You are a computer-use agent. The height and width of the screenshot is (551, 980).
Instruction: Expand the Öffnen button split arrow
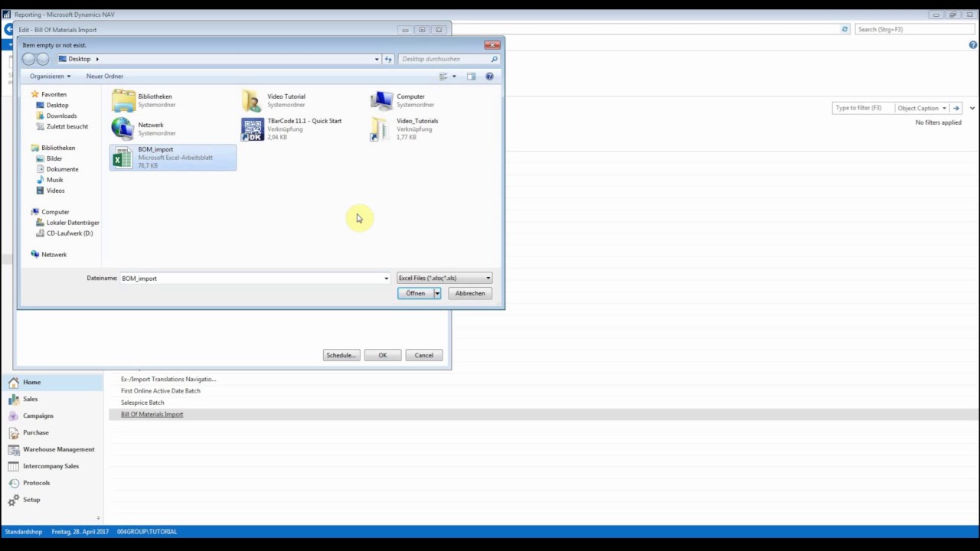point(437,293)
